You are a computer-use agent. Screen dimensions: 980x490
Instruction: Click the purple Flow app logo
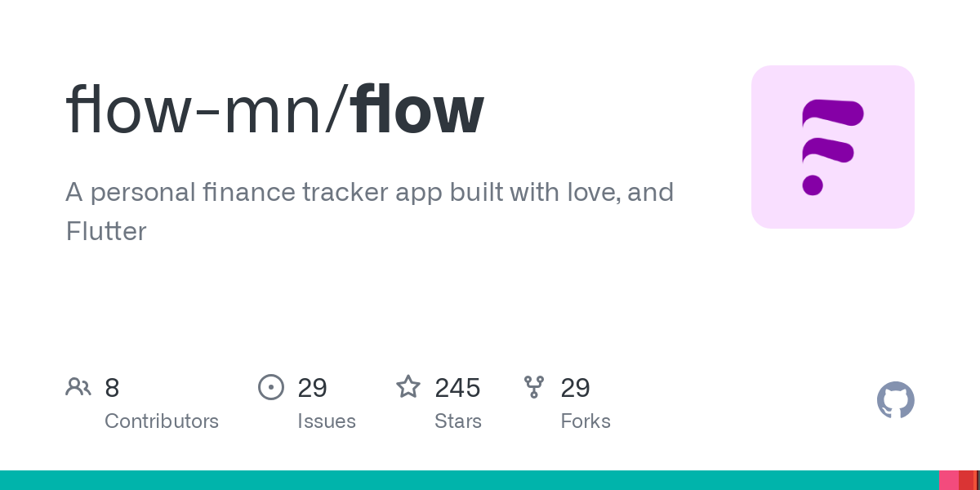click(833, 147)
